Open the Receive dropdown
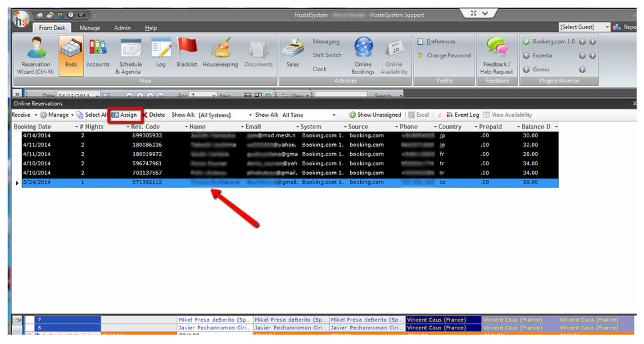Image resolution: width=644 pixels, height=344 pixels. [x=24, y=115]
